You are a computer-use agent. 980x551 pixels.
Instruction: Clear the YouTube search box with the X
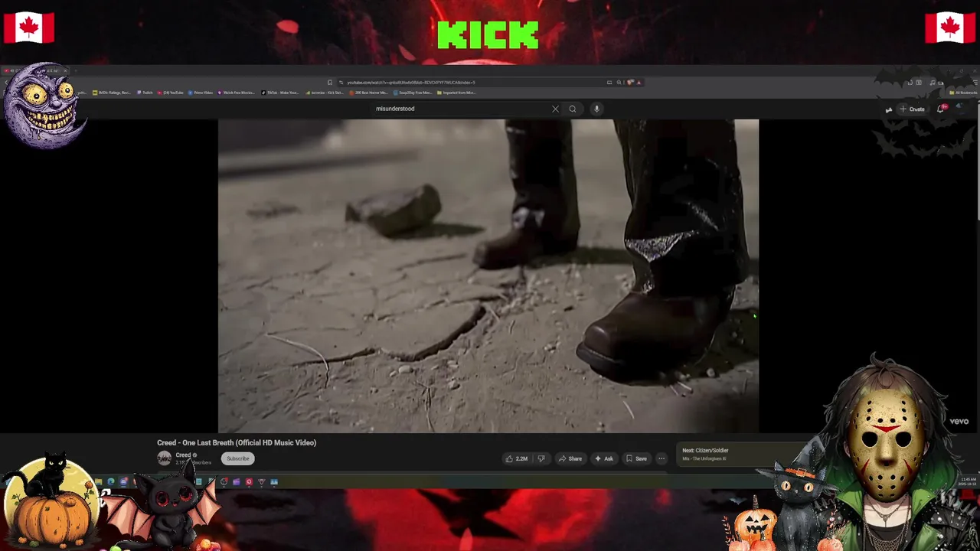[555, 109]
